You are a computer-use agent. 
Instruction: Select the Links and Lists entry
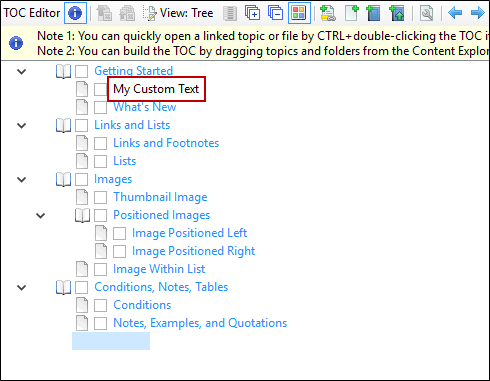pos(132,125)
